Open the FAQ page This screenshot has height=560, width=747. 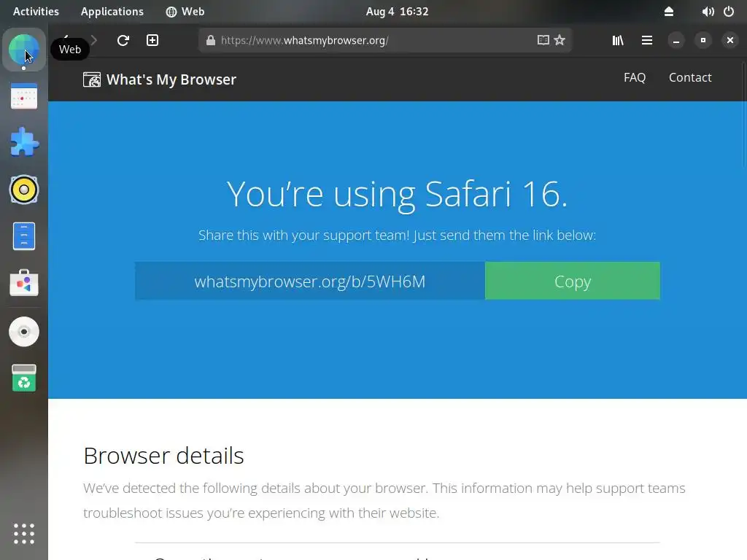pos(635,77)
